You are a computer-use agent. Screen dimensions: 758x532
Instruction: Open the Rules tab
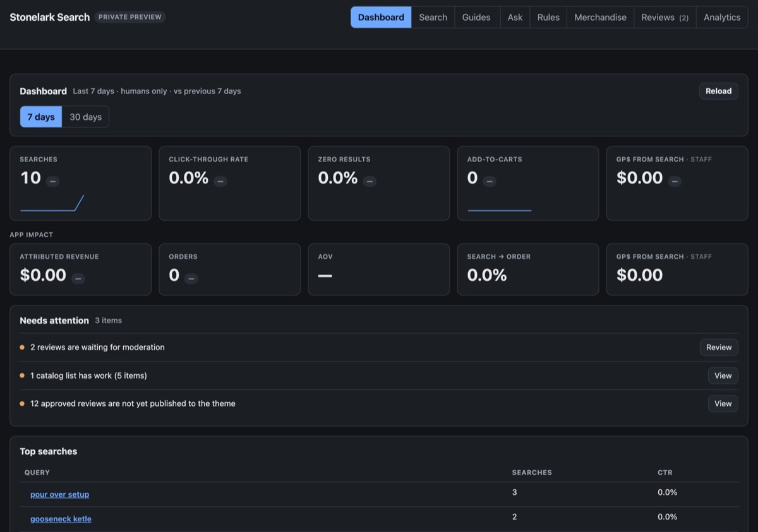[x=548, y=17]
